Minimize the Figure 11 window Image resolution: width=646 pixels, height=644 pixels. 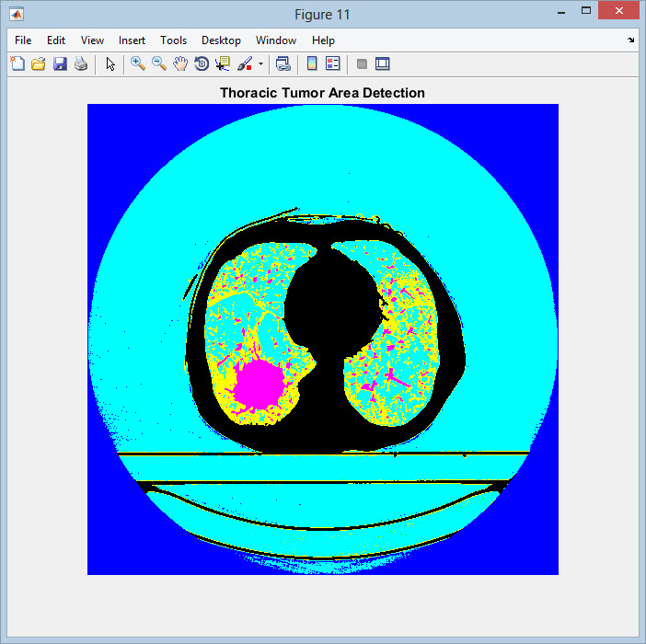561,12
